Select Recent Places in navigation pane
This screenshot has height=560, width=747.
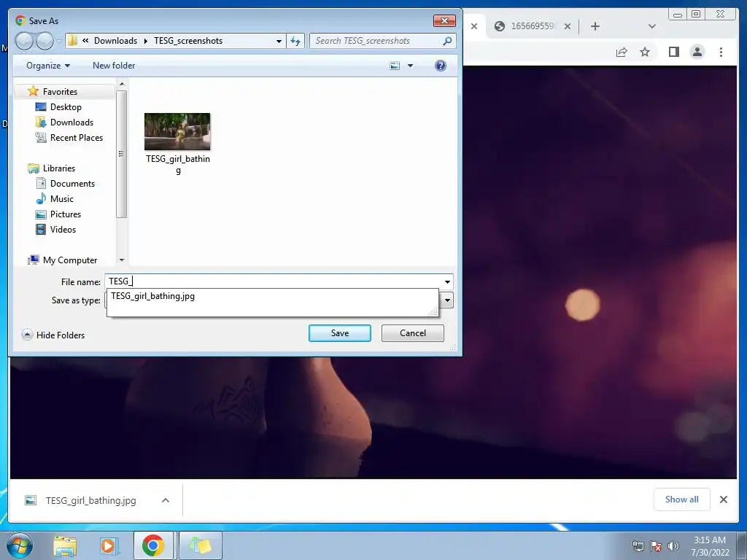tap(76, 138)
